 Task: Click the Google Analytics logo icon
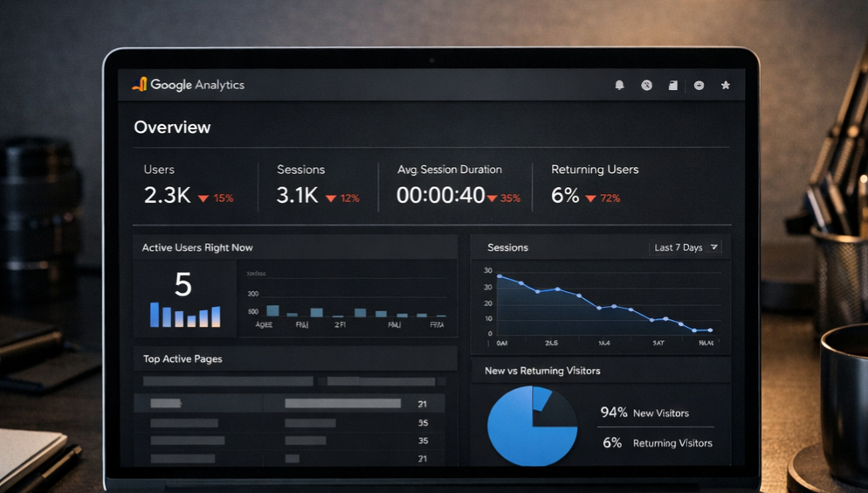pyautogui.click(x=139, y=85)
